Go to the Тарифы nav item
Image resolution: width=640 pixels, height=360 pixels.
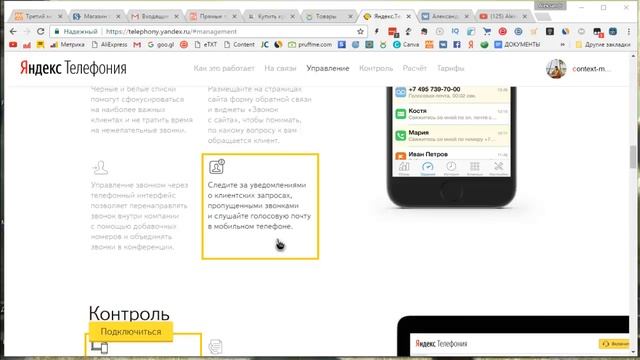(x=450, y=68)
